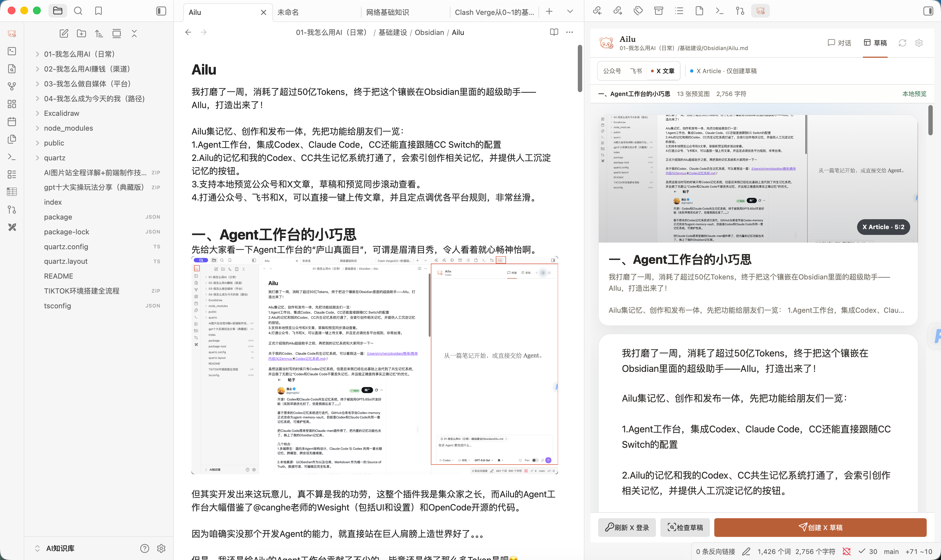The height and width of the screenshot is (560, 941).
Task: Open the calendar icon in the left ribbon
Action: click(x=12, y=122)
